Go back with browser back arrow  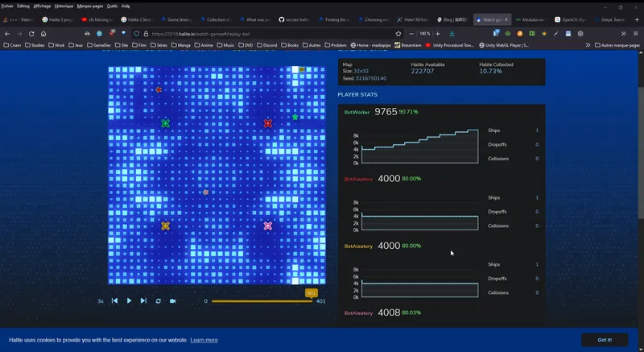click(x=7, y=34)
